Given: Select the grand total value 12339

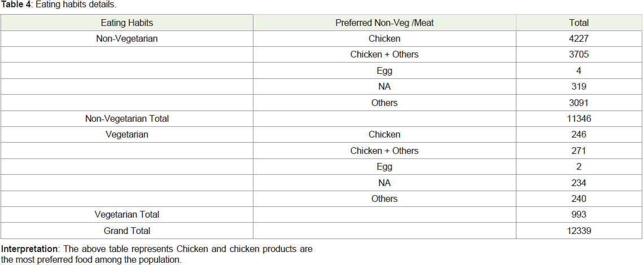Looking at the screenshot, I should click(579, 231).
